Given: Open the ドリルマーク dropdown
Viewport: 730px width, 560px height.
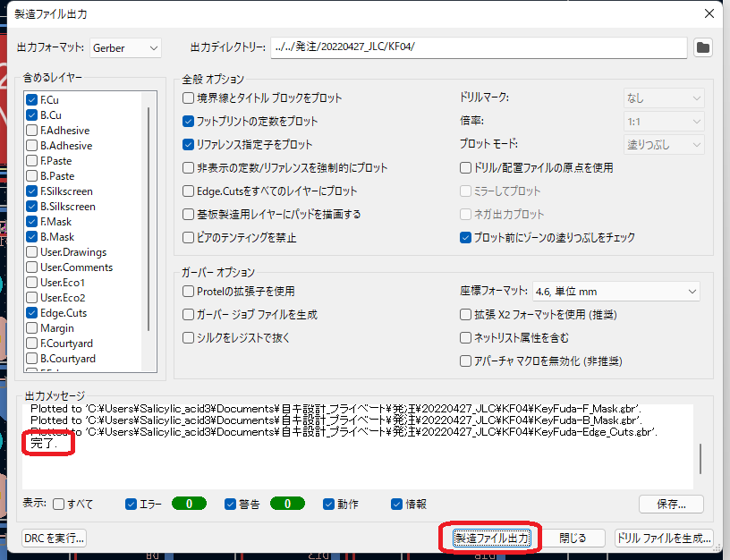Looking at the screenshot, I should coord(664,98).
